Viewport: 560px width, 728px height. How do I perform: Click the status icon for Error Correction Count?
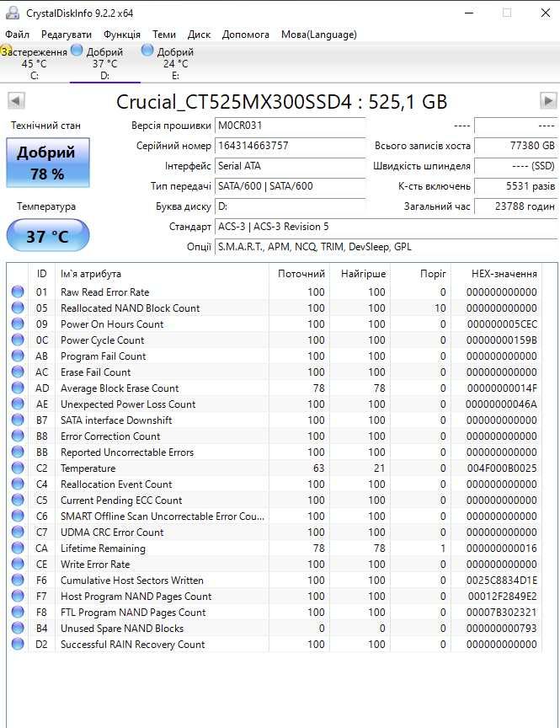point(18,436)
